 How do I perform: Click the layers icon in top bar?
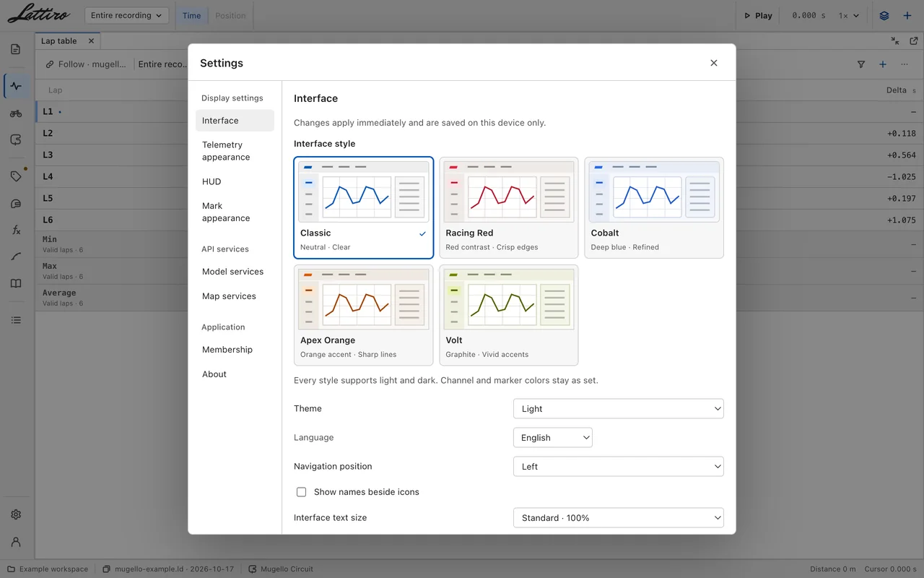pyautogui.click(x=884, y=15)
